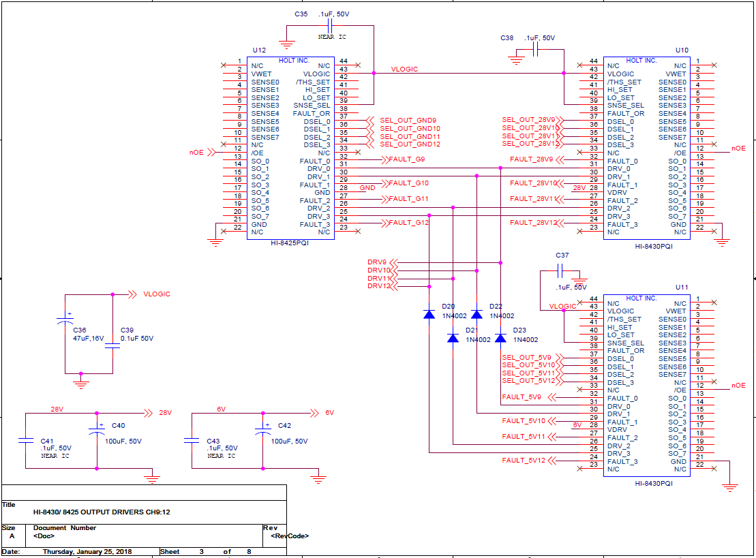Click the <RevCode> revision field
This screenshot has width=756, height=558.
click(x=290, y=536)
